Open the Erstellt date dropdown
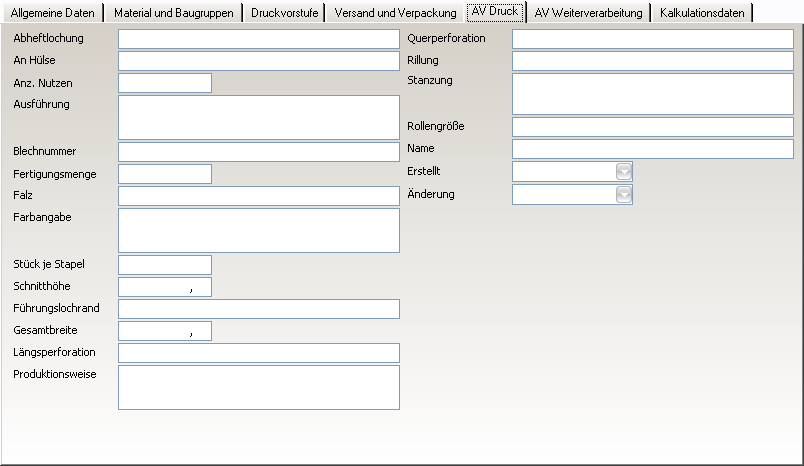Image resolution: width=804 pixels, height=466 pixels. pos(624,172)
